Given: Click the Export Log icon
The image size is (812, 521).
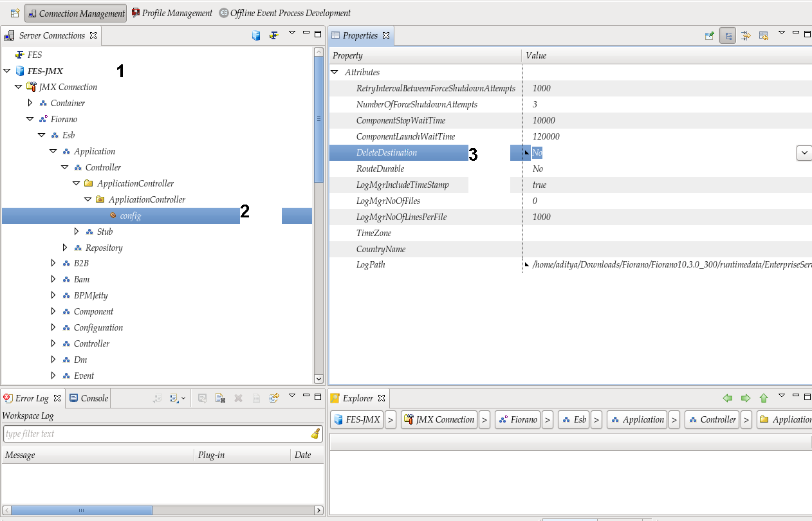Looking at the screenshot, I should pyautogui.click(x=158, y=398).
